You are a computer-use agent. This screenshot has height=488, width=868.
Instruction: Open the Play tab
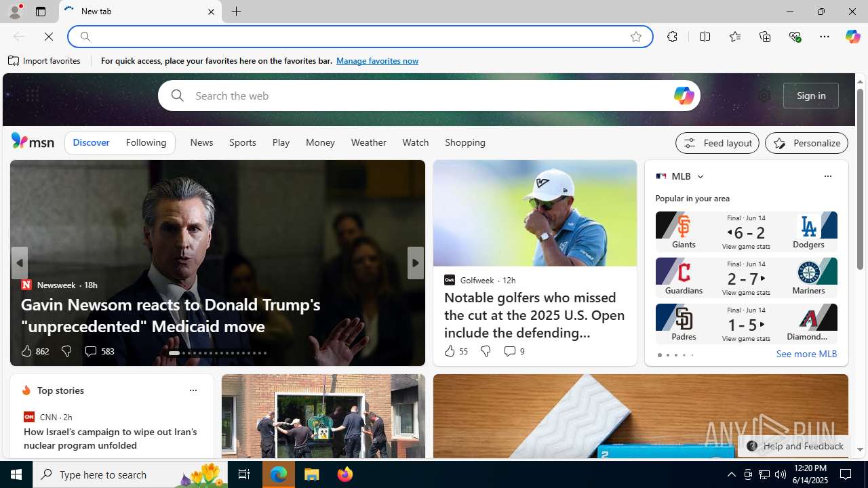click(x=281, y=143)
